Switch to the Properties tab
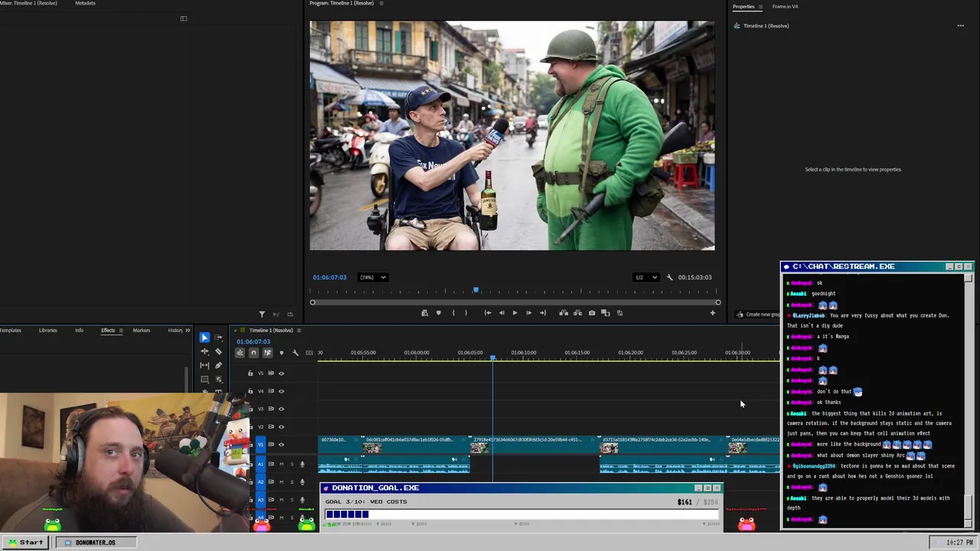Viewport: 980px width, 551px height. pyautogui.click(x=743, y=6)
